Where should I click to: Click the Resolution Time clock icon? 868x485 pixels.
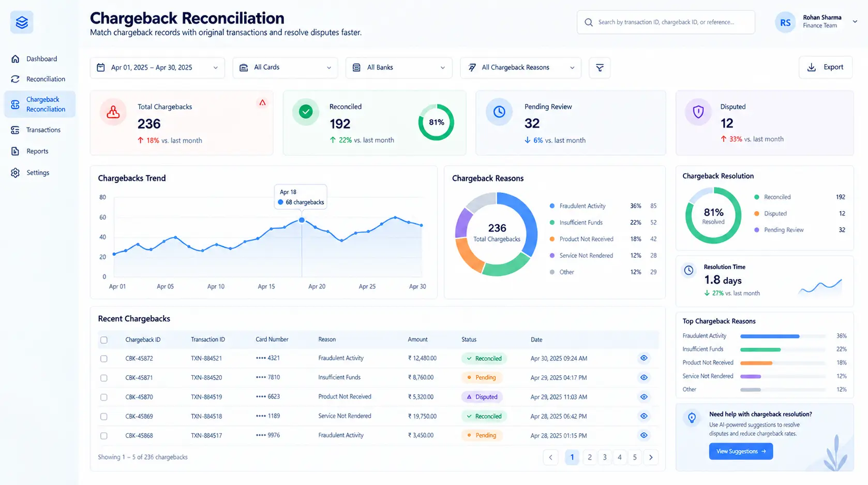(x=689, y=270)
